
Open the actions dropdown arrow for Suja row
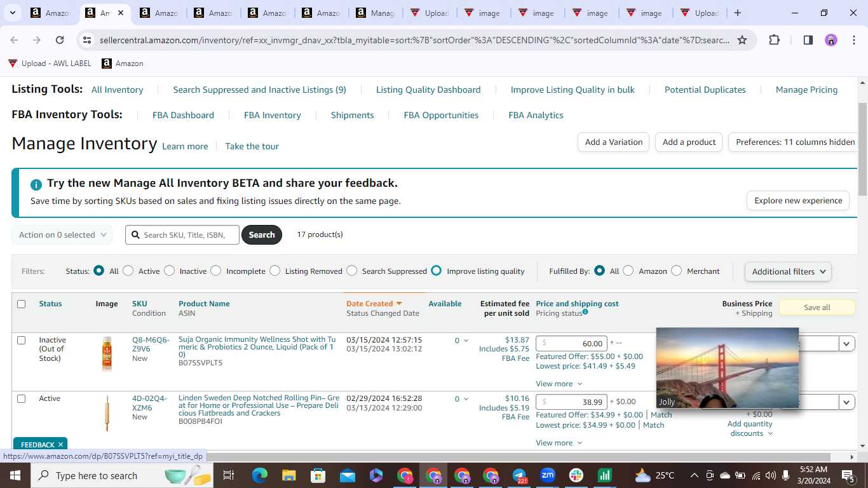(847, 344)
